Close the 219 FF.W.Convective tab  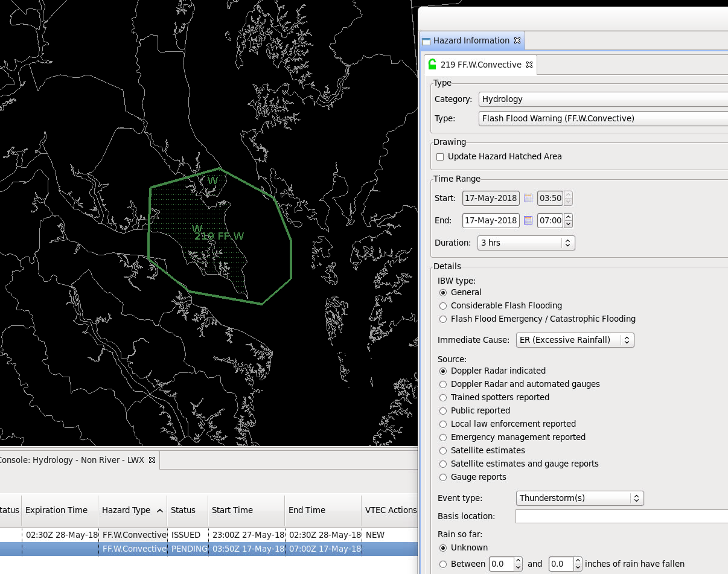(529, 65)
